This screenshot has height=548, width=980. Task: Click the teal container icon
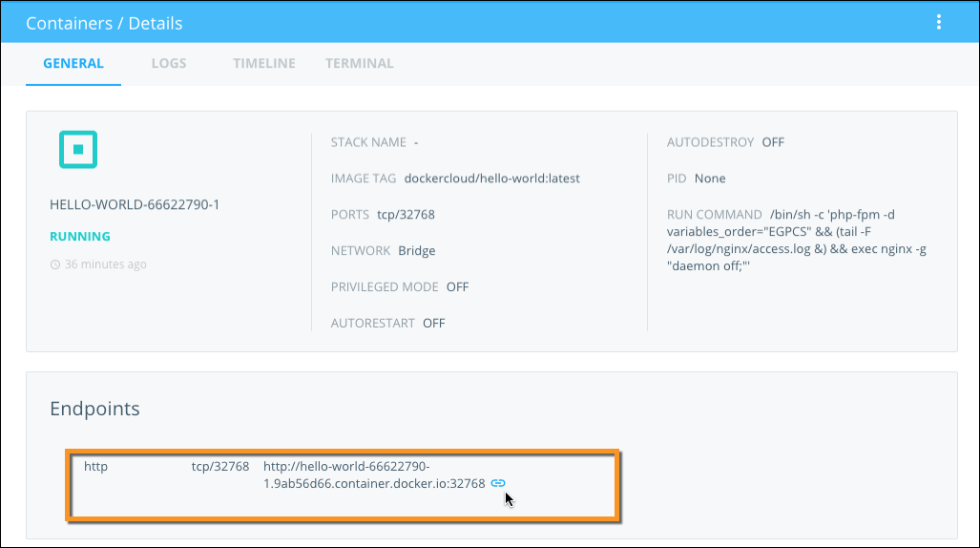[78, 150]
